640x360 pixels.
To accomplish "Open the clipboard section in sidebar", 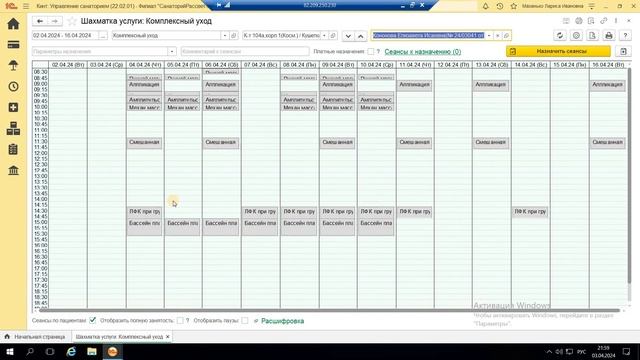I will (13, 149).
